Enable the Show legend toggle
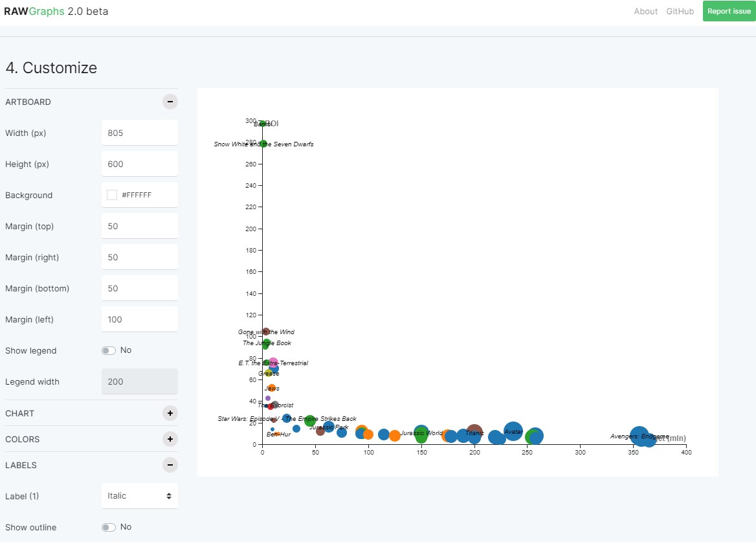 coord(108,350)
